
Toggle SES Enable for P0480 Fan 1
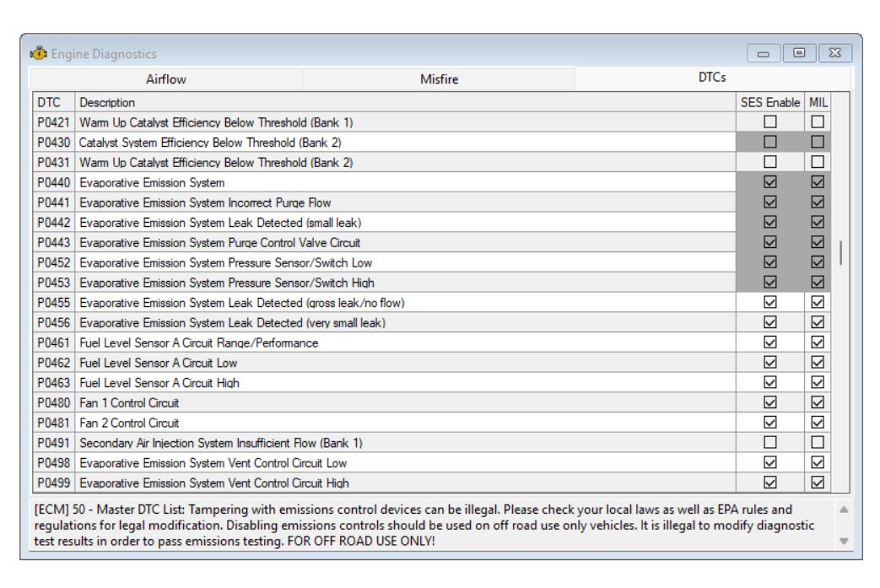tap(769, 403)
